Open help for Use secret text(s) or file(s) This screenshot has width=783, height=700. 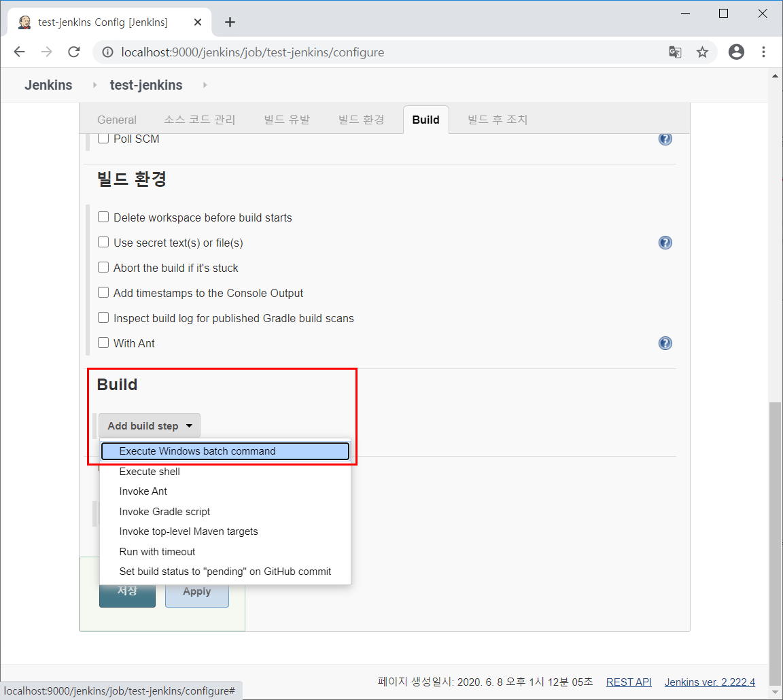[x=665, y=243]
